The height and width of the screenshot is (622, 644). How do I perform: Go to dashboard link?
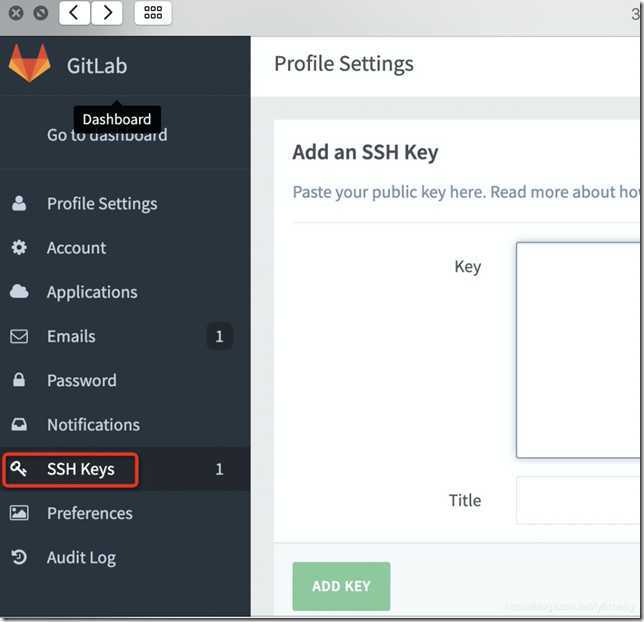107,136
